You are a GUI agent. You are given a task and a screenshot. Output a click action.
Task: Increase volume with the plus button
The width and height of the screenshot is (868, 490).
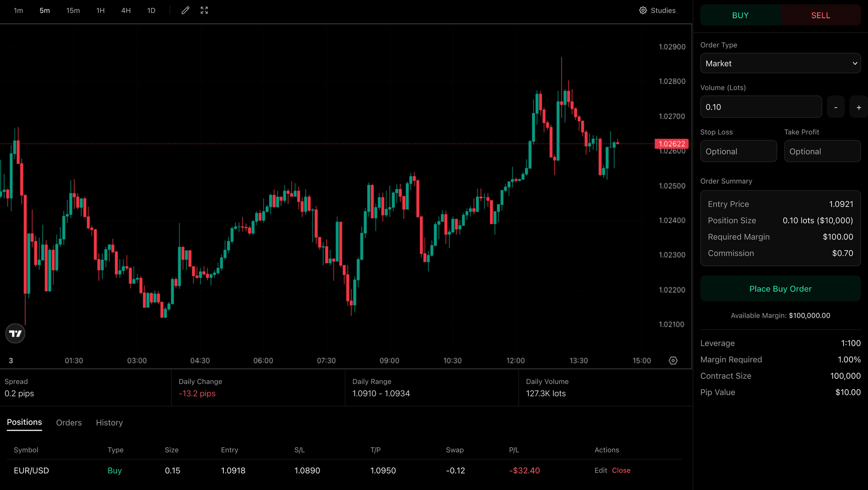pyautogui.click(x=859, y=107)
